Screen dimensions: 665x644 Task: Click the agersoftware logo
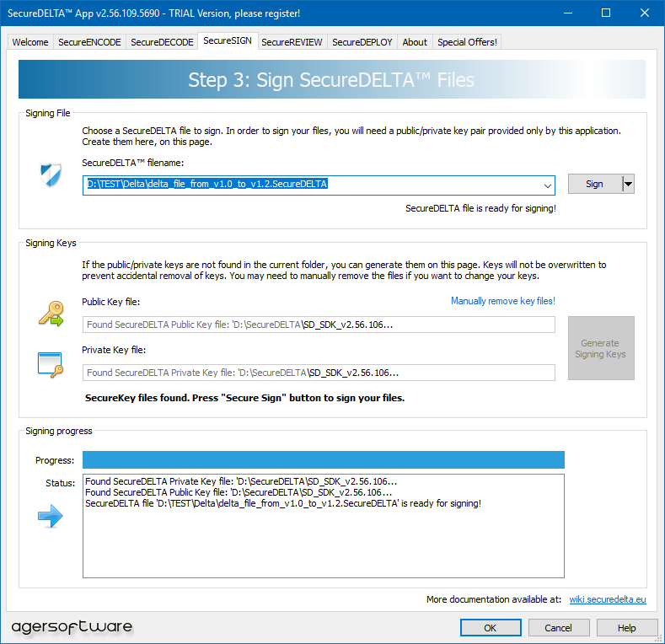(72, 627)
